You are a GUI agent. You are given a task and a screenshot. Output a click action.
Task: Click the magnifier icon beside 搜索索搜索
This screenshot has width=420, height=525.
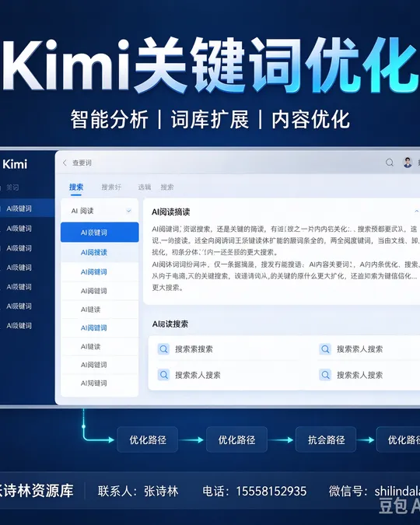coord(163,349)
